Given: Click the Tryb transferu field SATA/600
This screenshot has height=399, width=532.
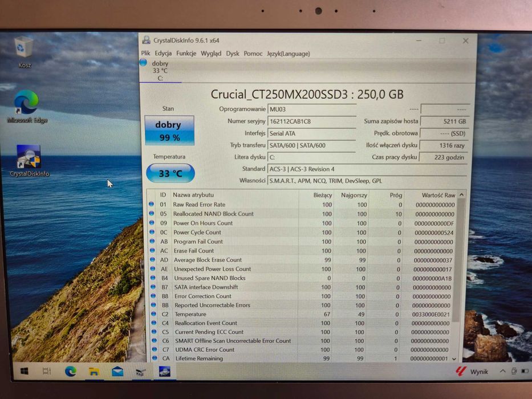Looking at the screenshot, I should [311, 145].
